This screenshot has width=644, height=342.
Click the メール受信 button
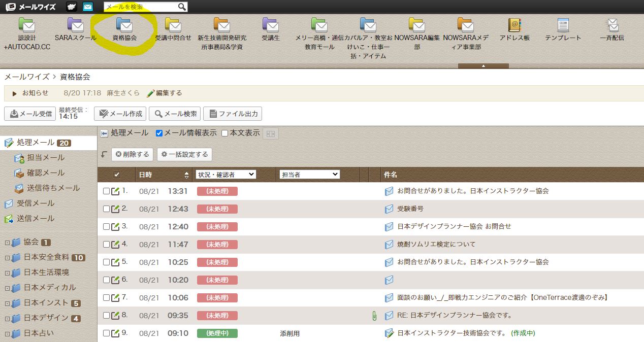point(30,114)
